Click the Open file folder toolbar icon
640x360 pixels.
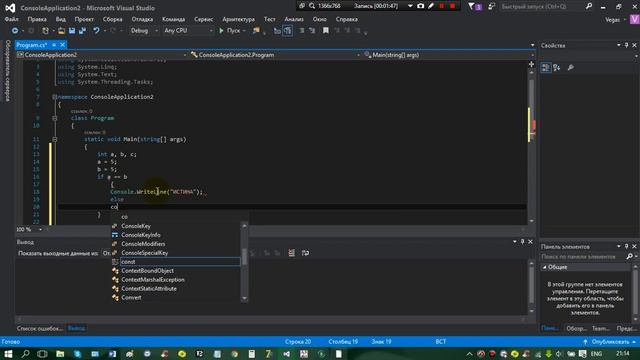point(61,31)
